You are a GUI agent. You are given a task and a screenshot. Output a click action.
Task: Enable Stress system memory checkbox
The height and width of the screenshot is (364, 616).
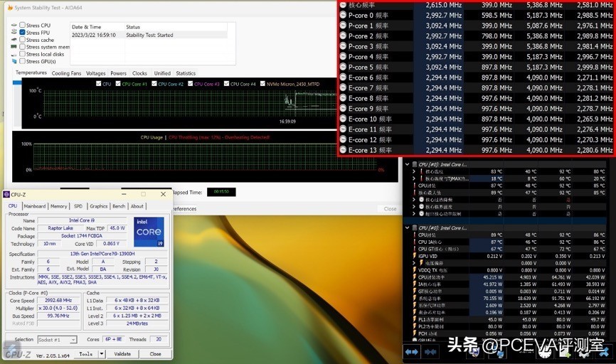pos(22,47)
